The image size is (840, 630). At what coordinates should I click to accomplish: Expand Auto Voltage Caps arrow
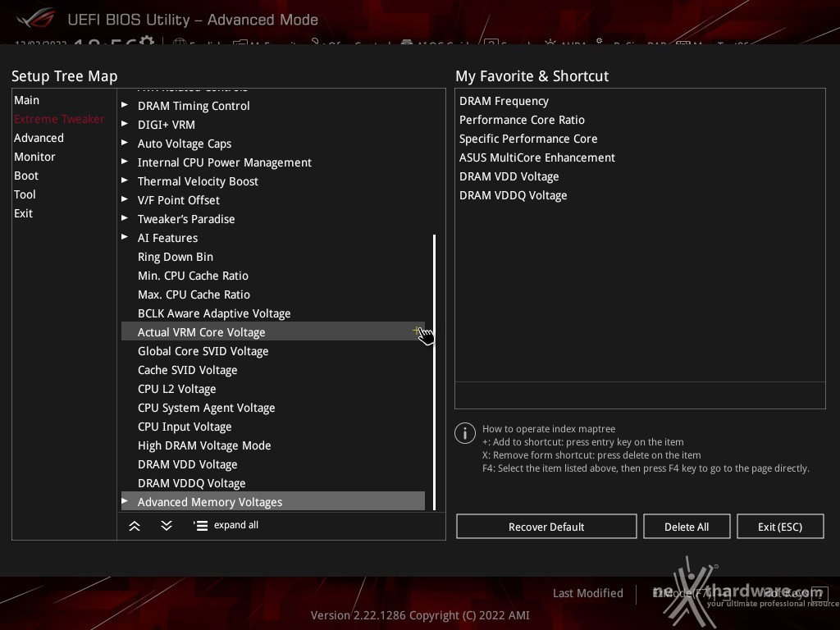(125, 143)
